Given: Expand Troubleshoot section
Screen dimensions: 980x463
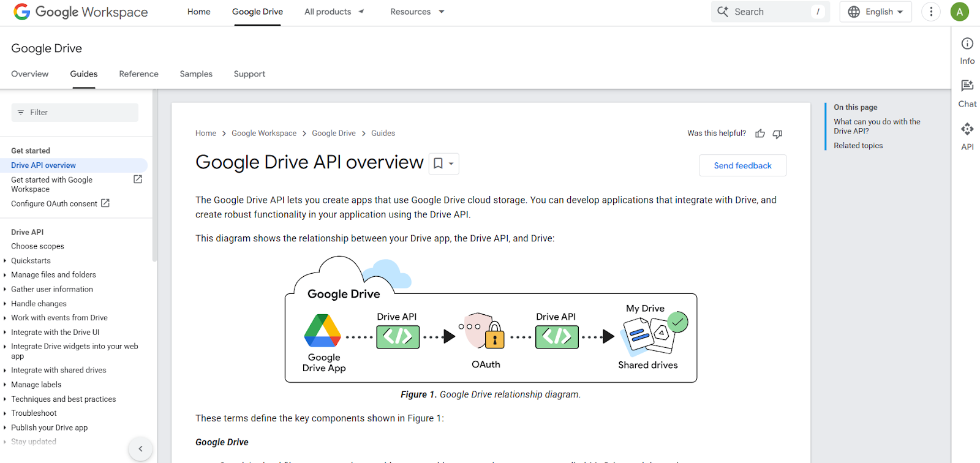Looking at the screenshot, I should 5,413.
